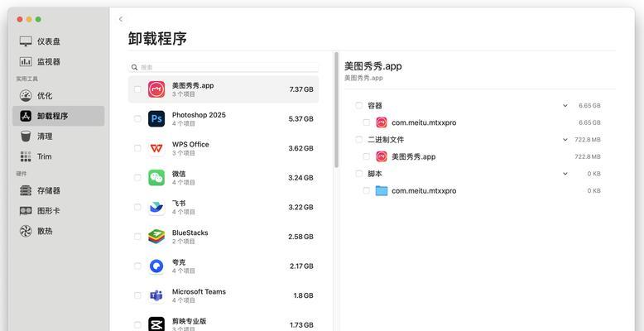Click the 夸克 app icon
The width and height of the screenshot is (644, 331).
156,266
